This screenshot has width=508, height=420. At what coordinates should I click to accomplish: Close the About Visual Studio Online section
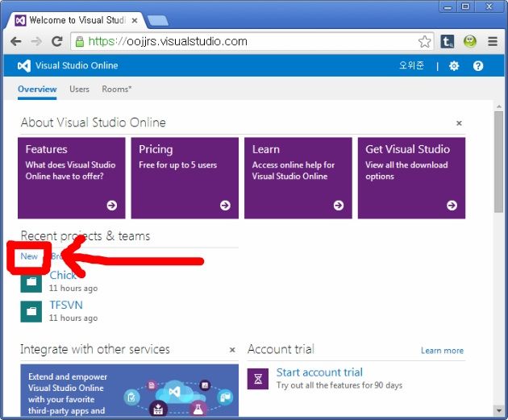coord(459,123)
